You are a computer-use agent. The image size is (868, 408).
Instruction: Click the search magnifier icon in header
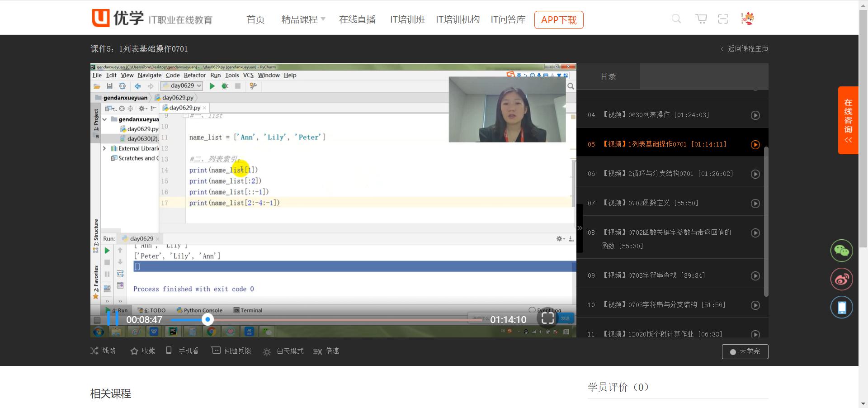(676, 19)
